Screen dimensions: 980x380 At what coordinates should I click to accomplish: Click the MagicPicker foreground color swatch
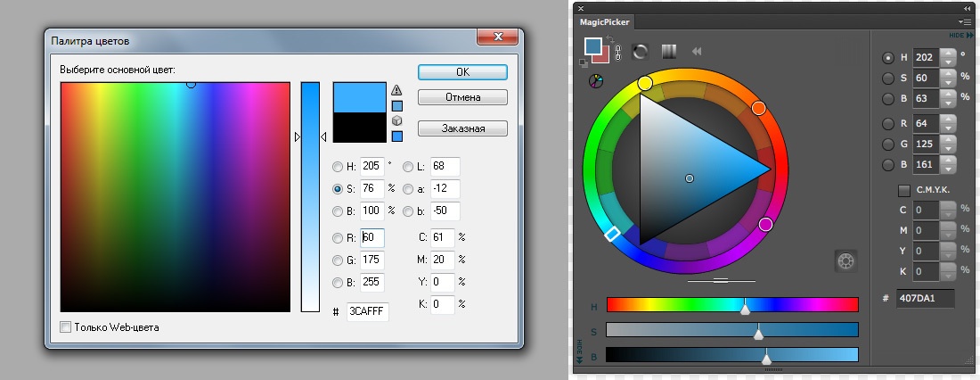(592, 45)
